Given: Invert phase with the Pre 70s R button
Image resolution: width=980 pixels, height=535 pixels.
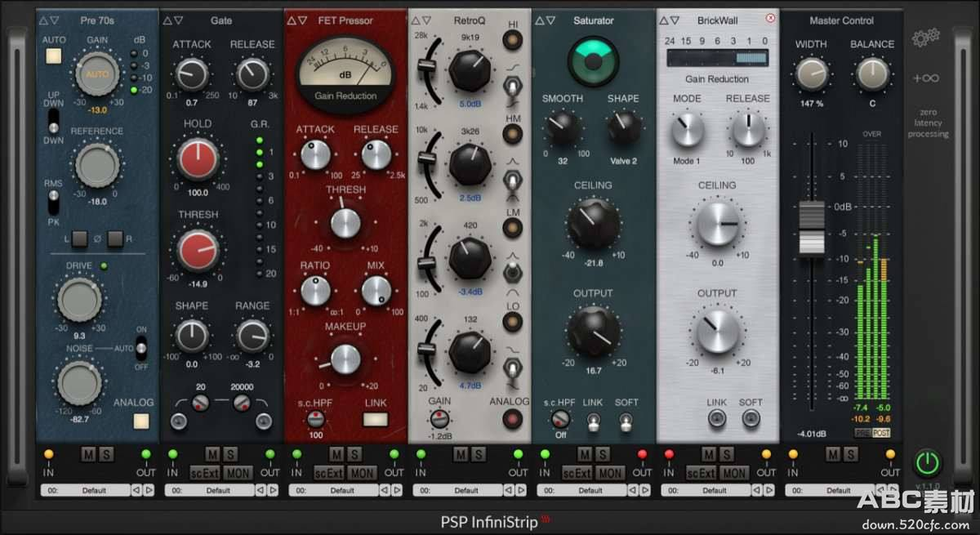Looking at the screenshot, I should [x=116, y=239].
